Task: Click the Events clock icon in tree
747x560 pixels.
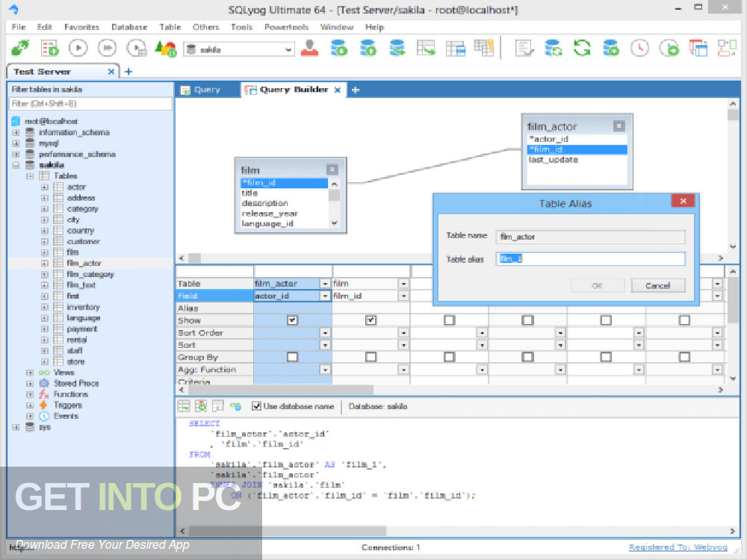Action: (44, 416)
